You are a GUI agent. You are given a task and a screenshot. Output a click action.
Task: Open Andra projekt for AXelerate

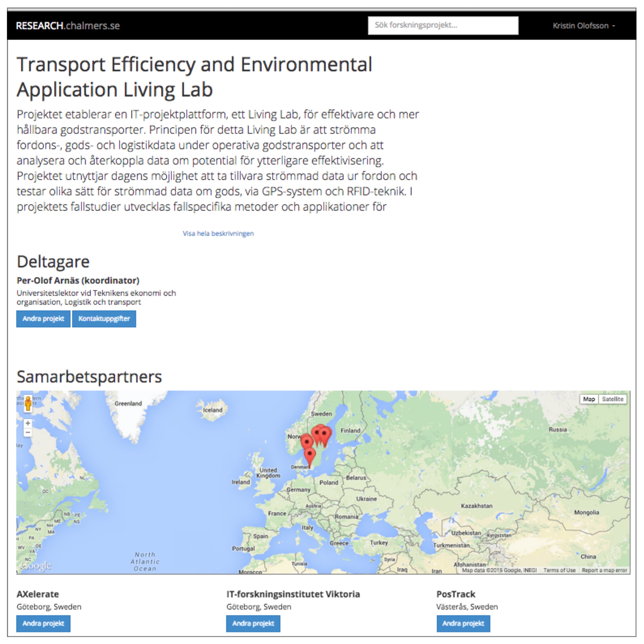(x=43, y=623)
